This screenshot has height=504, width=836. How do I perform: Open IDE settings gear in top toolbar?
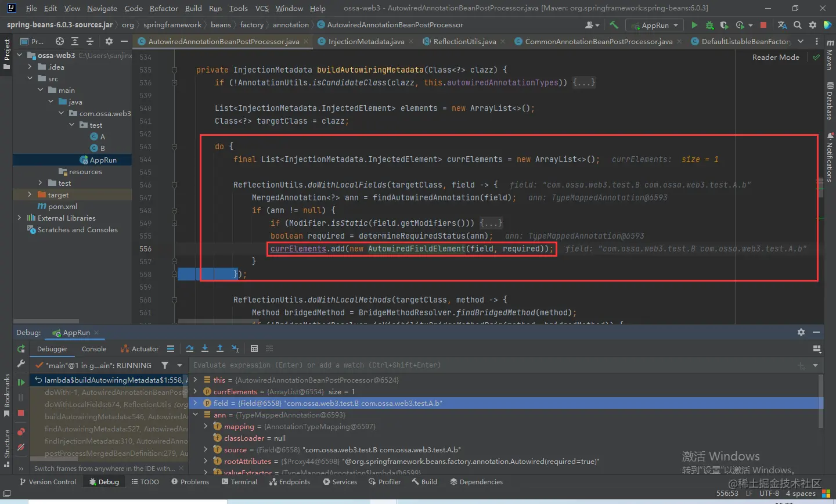tap(813, 25)
